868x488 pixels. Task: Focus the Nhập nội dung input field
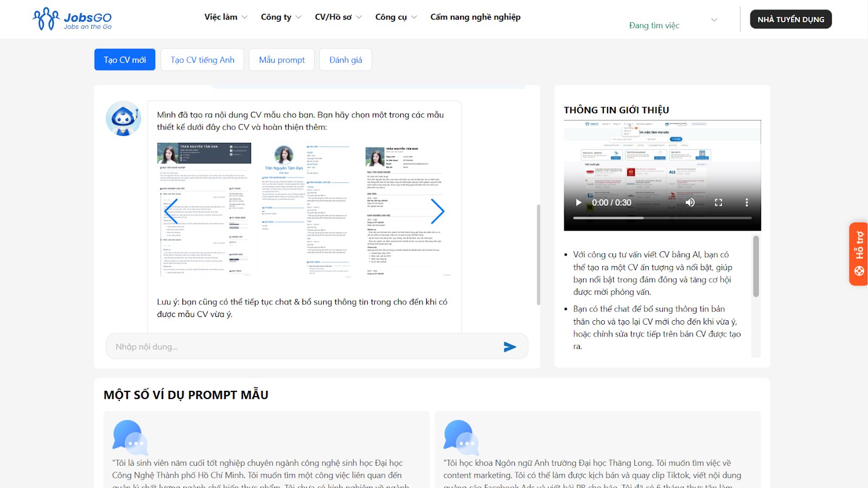coord(304,347)
